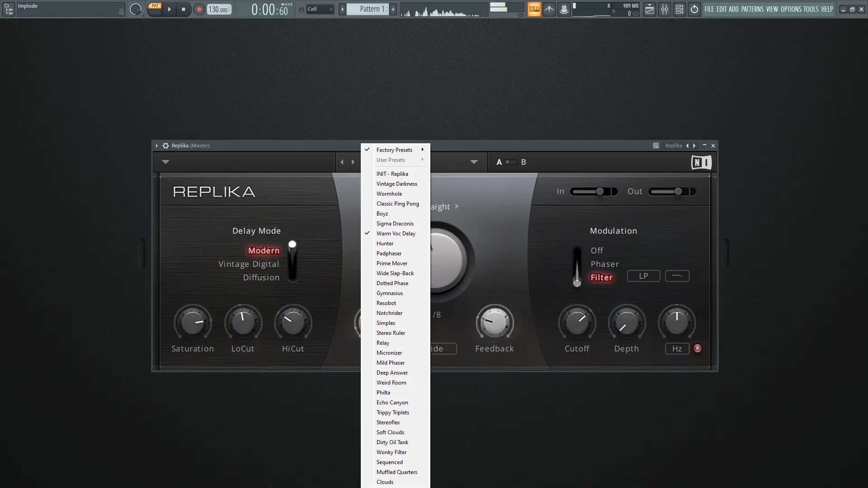Click the Hz rate unit button
This screenshot has width=868, height=488.
click(677, 348)
